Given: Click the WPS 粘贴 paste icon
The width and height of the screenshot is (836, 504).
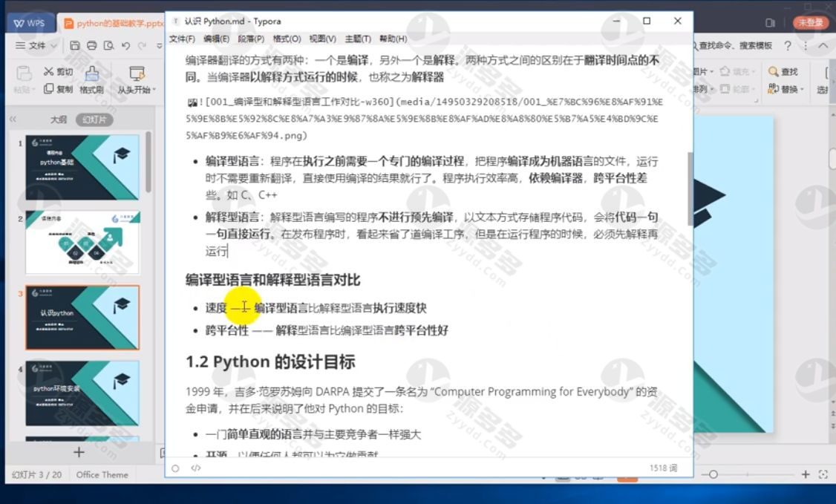Looking at the screenshot, I should pyautogui.click(x=23, y=73).
